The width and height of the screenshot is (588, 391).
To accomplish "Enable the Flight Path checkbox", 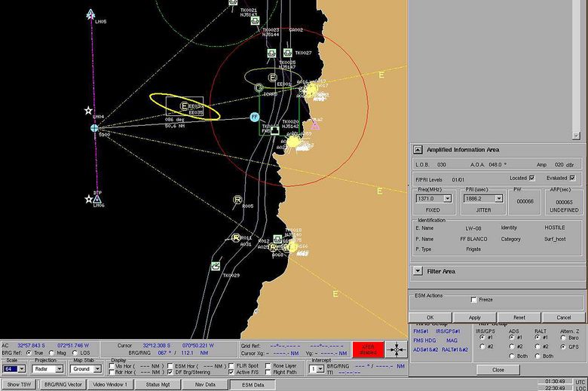I will click(x=268, y=372).
